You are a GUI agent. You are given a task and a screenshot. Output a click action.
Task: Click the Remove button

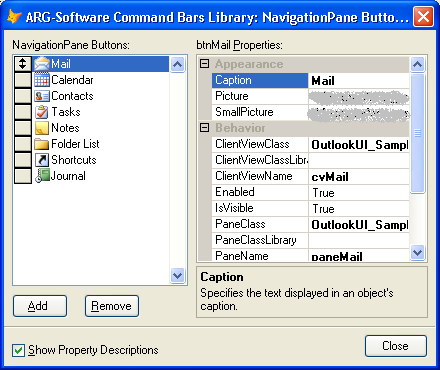coord(112,306)
